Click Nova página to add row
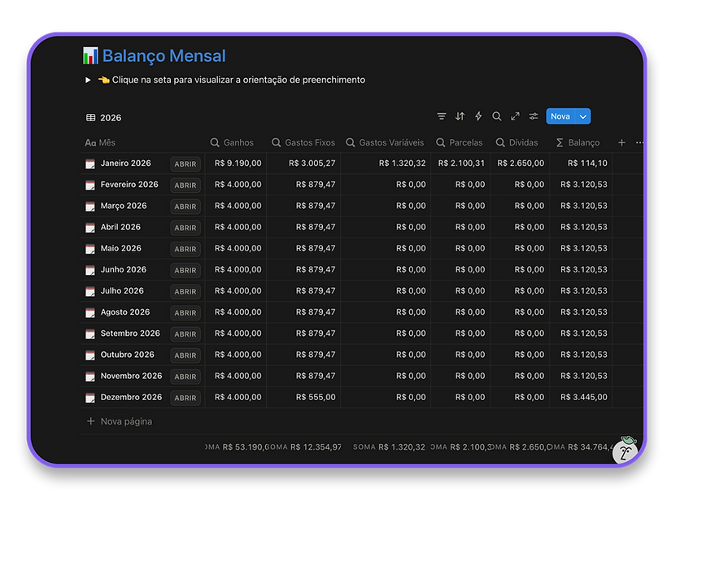 point(120,421)
